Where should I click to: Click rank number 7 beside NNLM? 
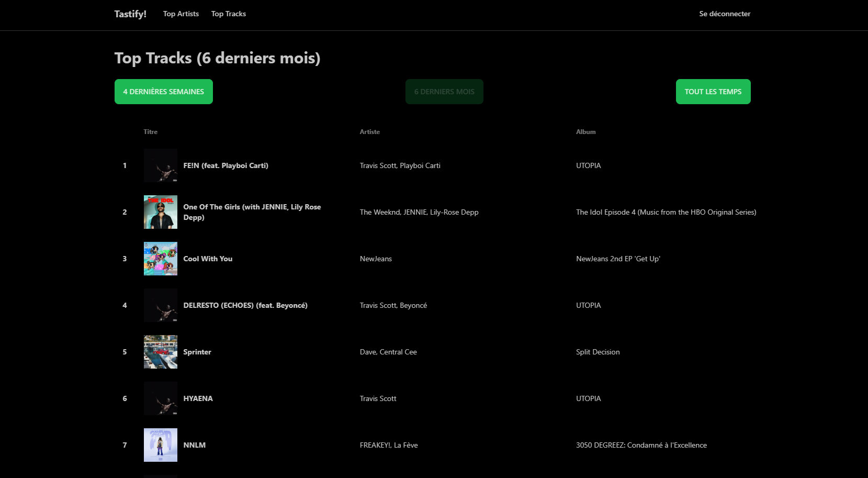[125, 445]
